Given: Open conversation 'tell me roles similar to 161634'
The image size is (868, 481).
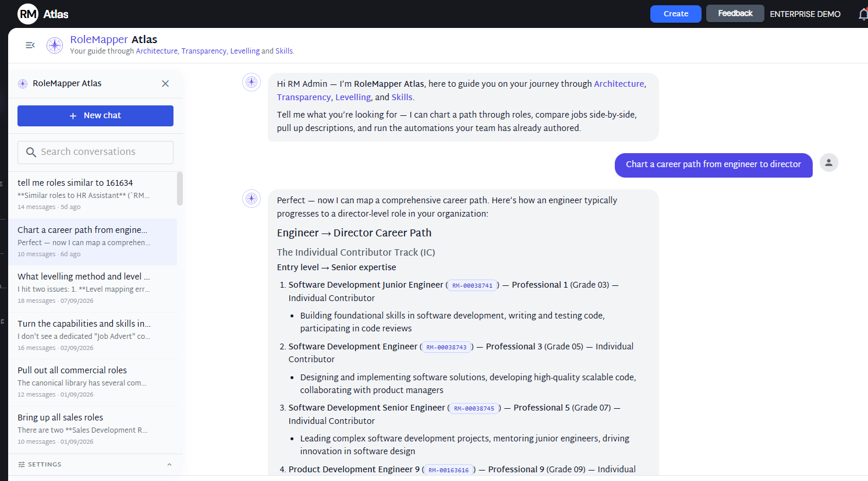Looking at the screenshot, I should pos(93,195).
